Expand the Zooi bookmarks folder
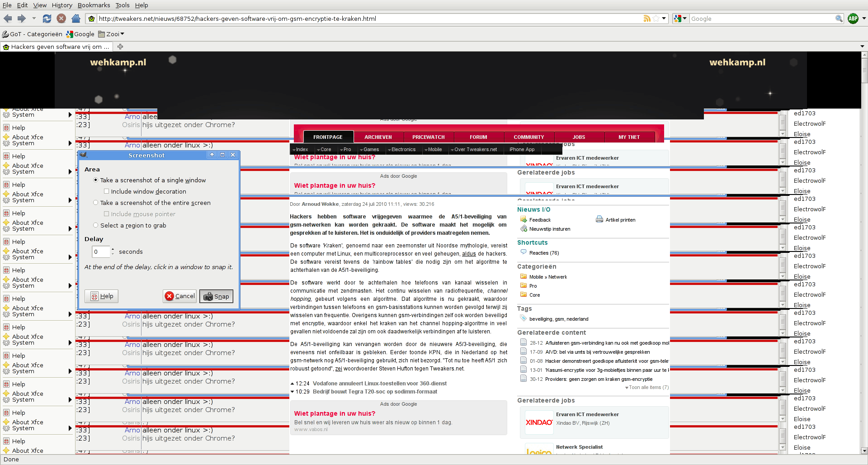The image size is (868, 465). (x=111, y=34)
